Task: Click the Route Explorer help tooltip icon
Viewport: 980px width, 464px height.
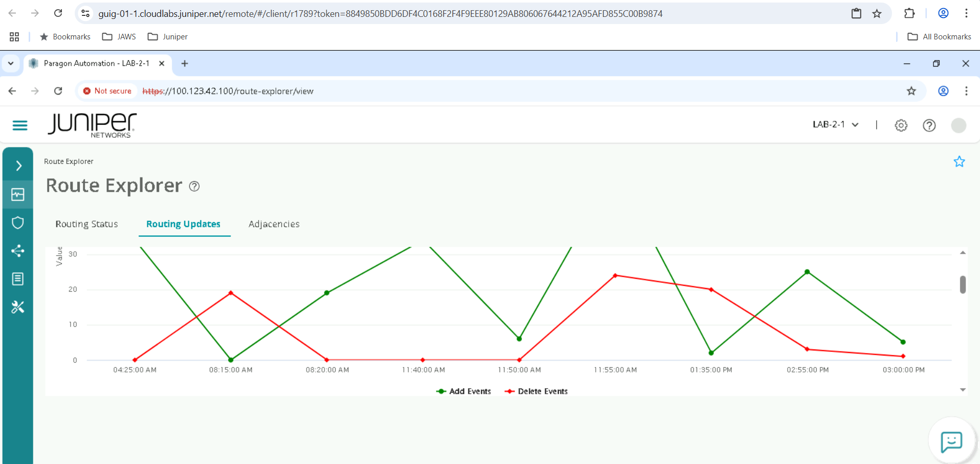Action: [194, 186]
